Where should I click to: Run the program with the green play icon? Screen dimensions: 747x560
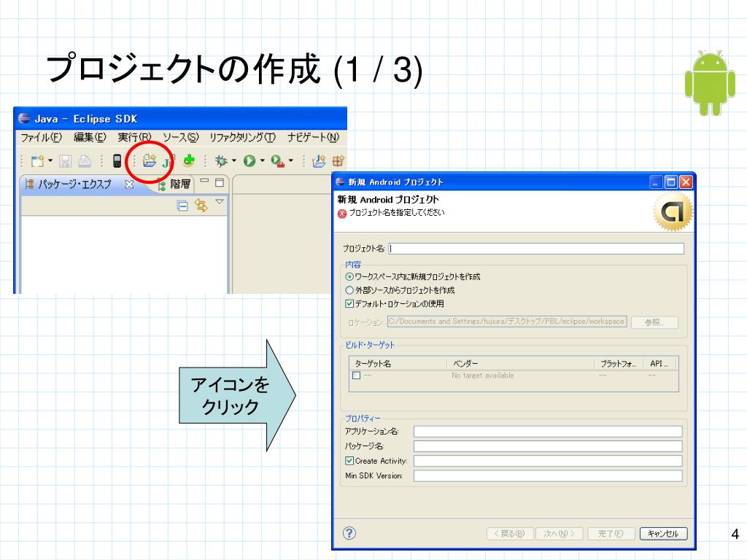249,161
